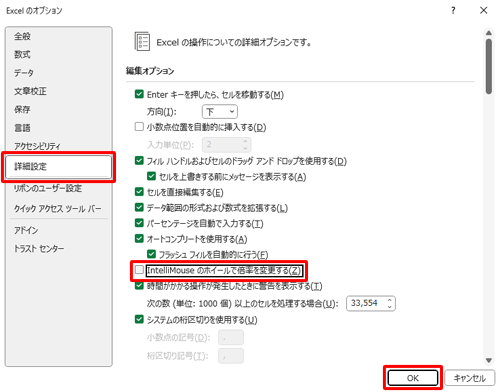The image size is (500, 392).
Task: Select データ in the sidebar
Action: point(24,73)
